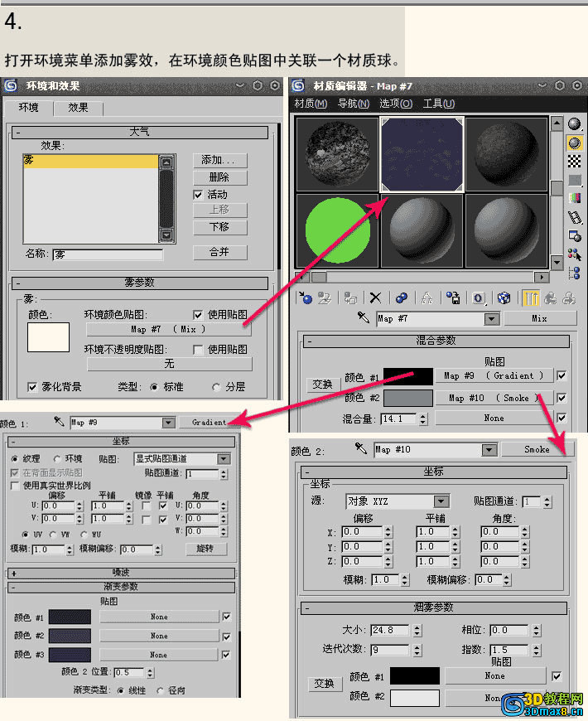Click the Go to Parent icon
Viewport: 588px width, 721px height.
coord(550,298)
